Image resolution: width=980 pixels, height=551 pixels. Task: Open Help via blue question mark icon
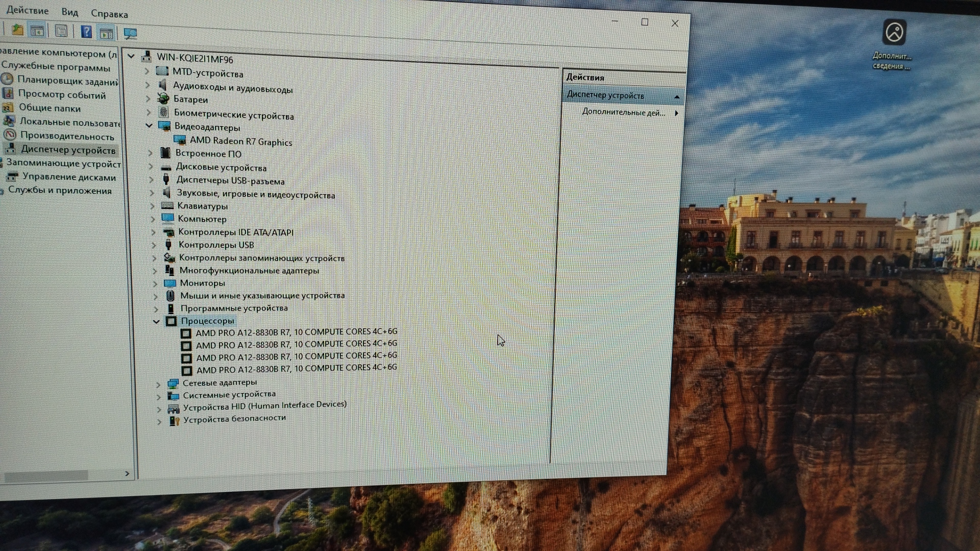pos(86,32)
